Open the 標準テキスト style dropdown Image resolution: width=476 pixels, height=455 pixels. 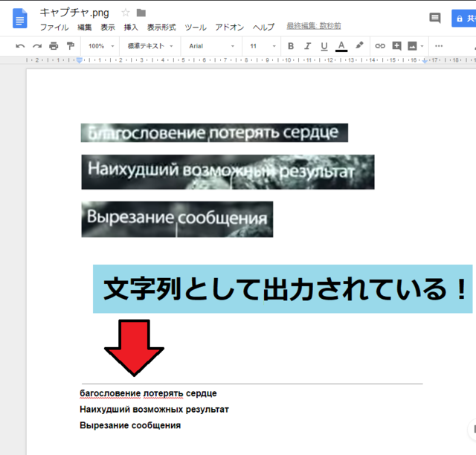(x=150, y=46)
